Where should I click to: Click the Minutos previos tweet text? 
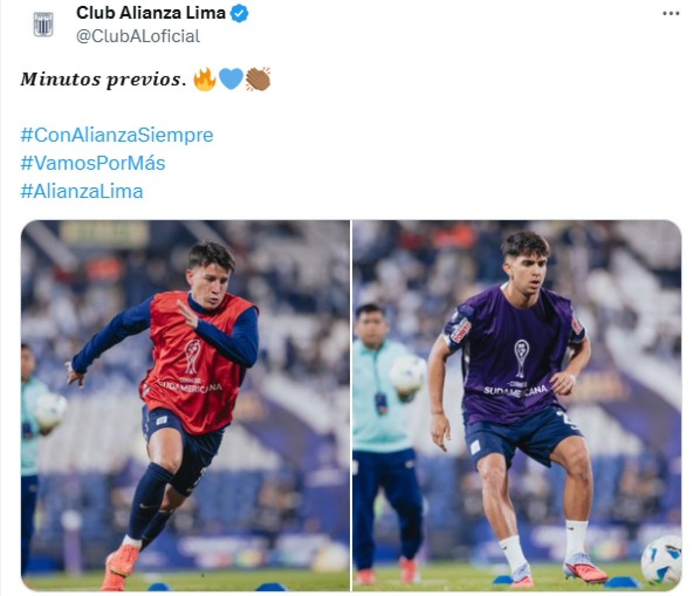[103, 79]
